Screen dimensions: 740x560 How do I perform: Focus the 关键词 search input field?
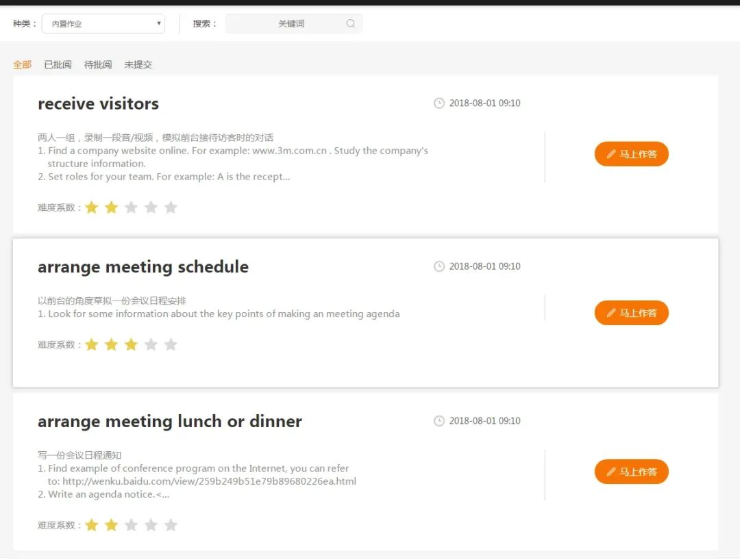tap(291, 24)
